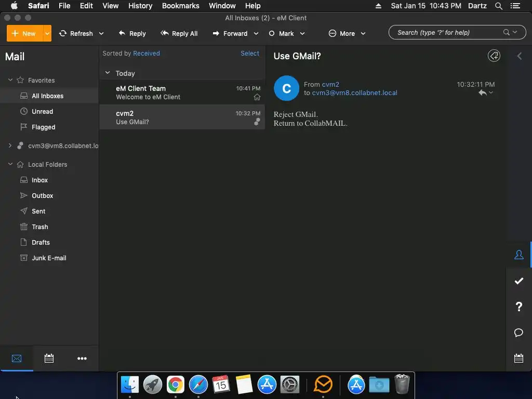Open Local Folders Inbox
The image size is (532, 399).
(49, 180)
